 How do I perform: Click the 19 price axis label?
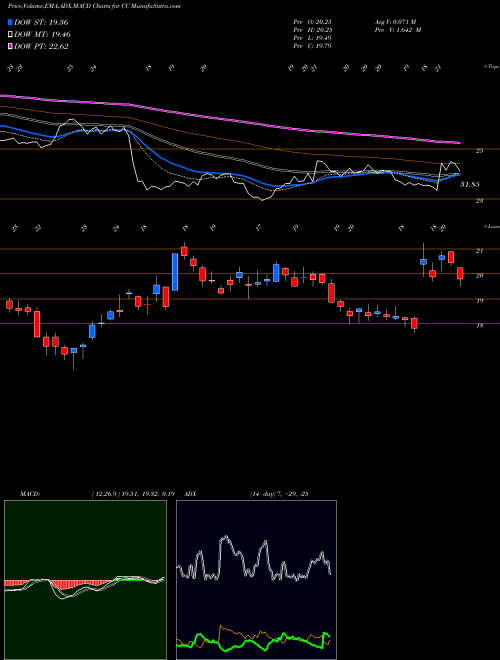[479, 301]
